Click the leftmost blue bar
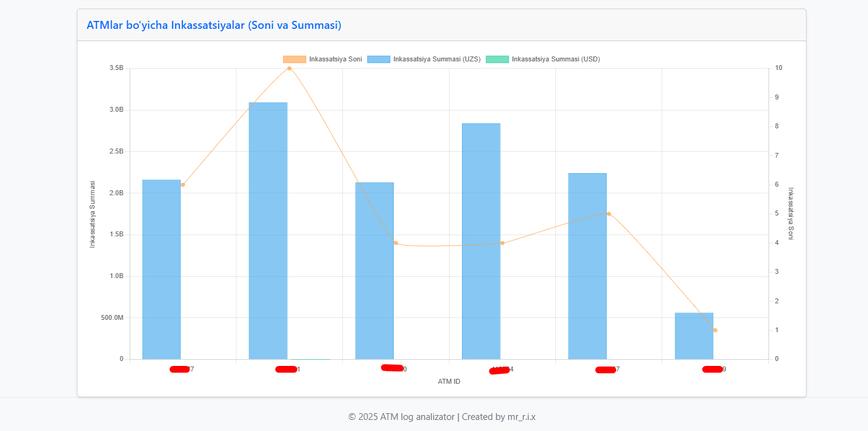This screenshot has width=868, height=431. click(x=162, y=269)
